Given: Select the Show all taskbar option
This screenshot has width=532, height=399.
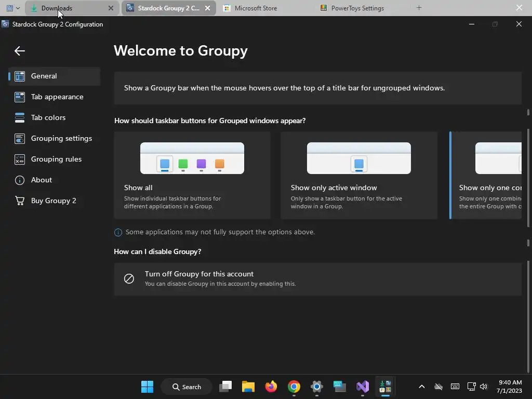Looking at the screenshot, I should pos(192,176).
